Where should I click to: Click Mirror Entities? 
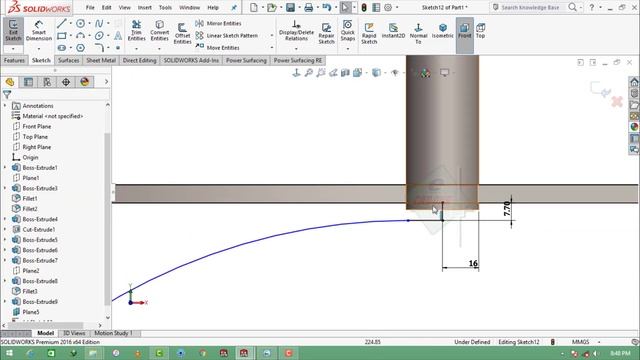[x=218, y=23]
